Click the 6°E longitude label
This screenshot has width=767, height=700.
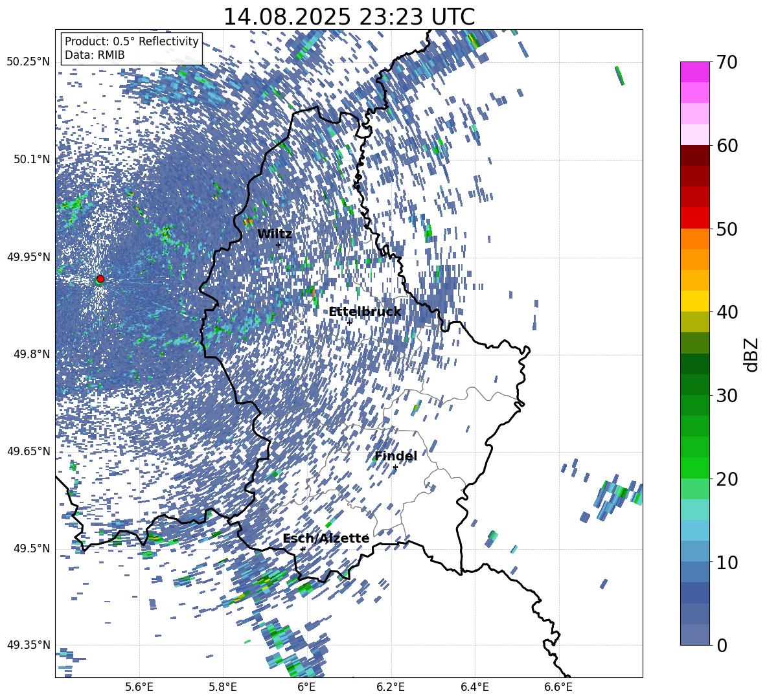pos(306,687)
